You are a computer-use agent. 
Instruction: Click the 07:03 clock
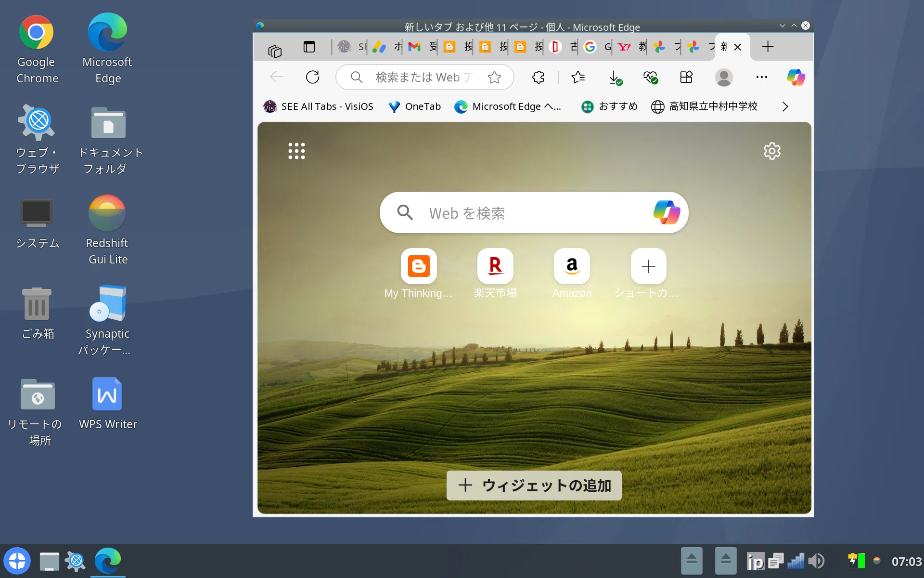[907, 562]
